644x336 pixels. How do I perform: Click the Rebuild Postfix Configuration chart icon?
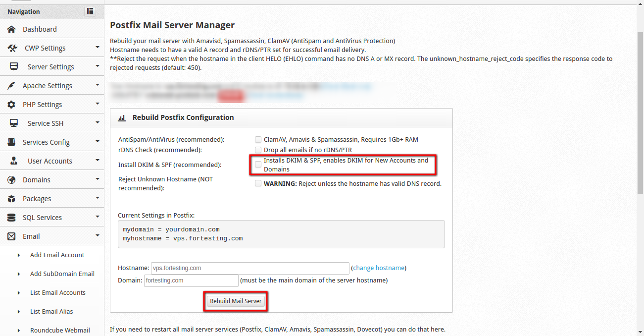click(x=122, y=118)
